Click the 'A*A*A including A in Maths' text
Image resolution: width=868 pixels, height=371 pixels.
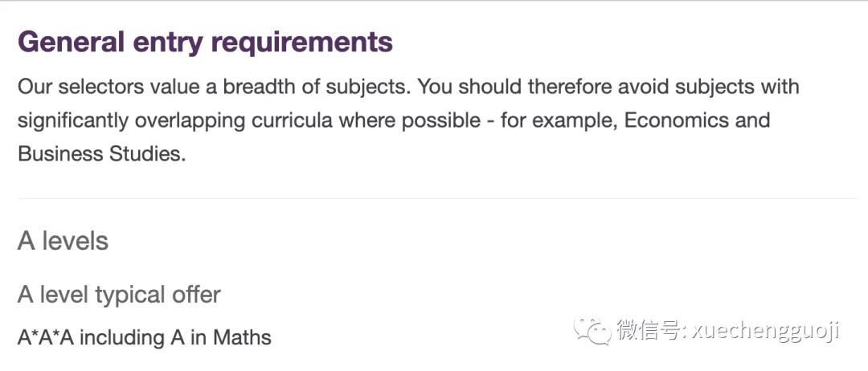(145, 337)
